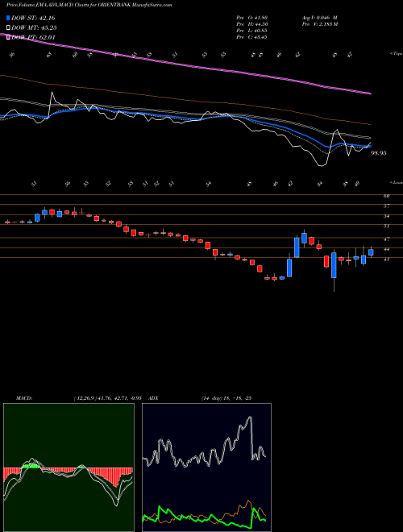
Task: Click the '<Lows' label at right edge
Action: point(397,182)
